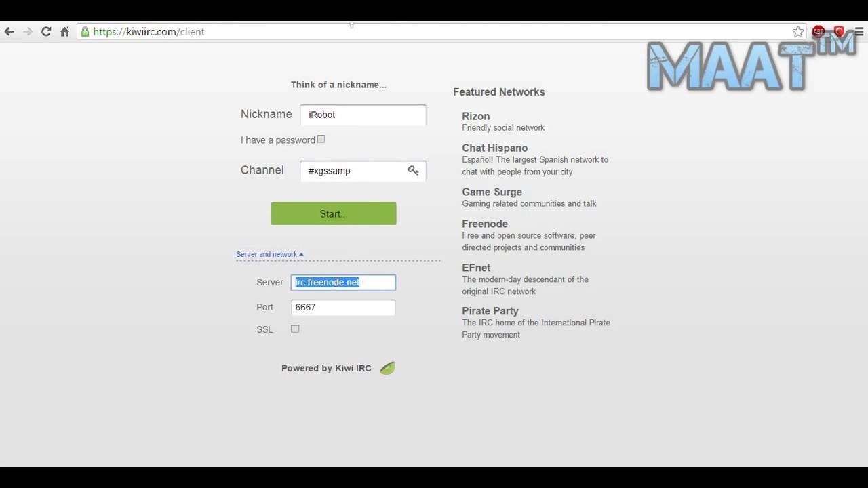Open the 'Powered by Kiwi IRC' link
Viewport: 868px width, 488px height.
[326, 368]
